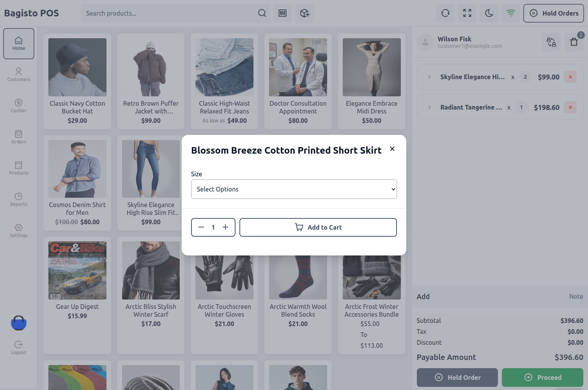Select Retro Brown Puffer Jacket product
The height and width of the screenshot is (390, 588).
151,81
